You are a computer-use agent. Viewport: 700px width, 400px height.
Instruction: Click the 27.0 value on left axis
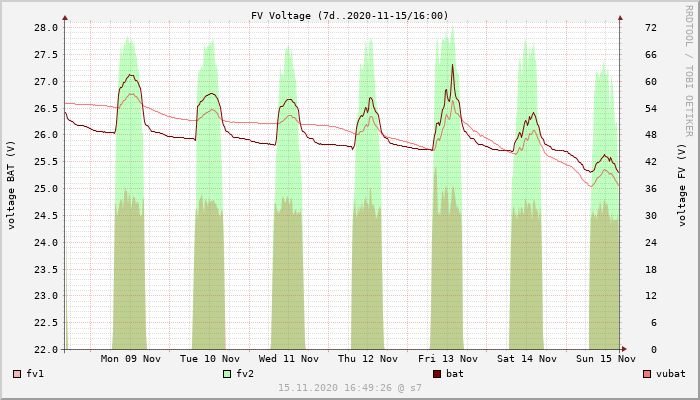click(46, 82)
